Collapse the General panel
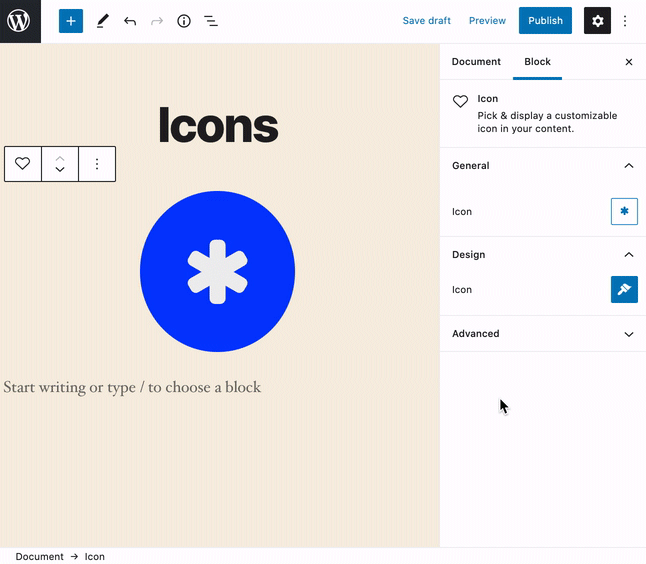 click(543, 166)
